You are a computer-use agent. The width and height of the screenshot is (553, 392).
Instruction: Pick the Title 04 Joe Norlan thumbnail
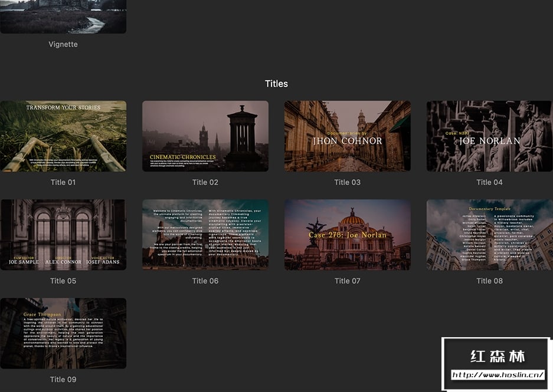489,136
